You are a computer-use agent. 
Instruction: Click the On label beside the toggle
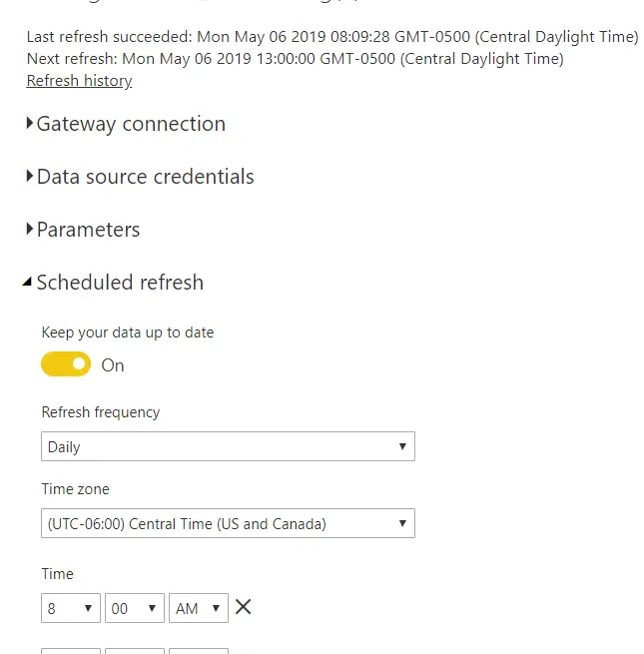click(113, 365)
